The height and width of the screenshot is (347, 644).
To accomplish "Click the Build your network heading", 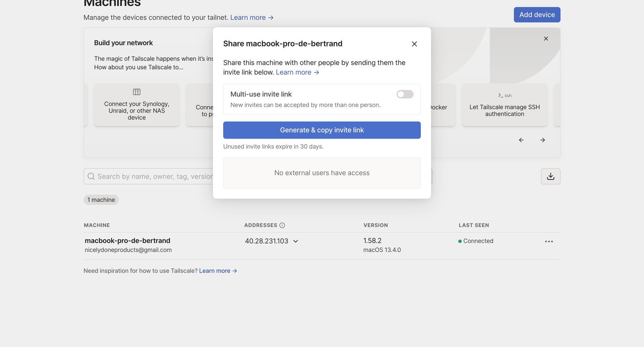I will click(x=124, y=43).
